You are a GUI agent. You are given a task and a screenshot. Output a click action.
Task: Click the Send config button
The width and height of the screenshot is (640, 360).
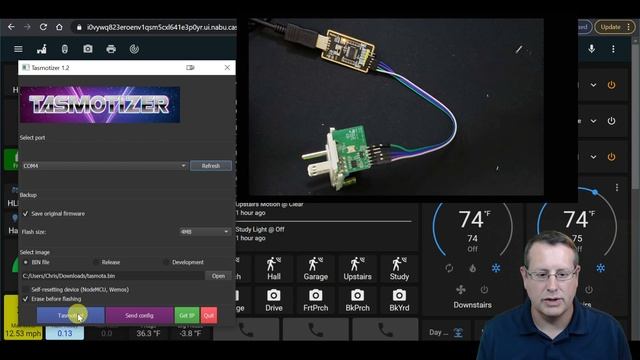pyautogui.click(x=139, y=315)
